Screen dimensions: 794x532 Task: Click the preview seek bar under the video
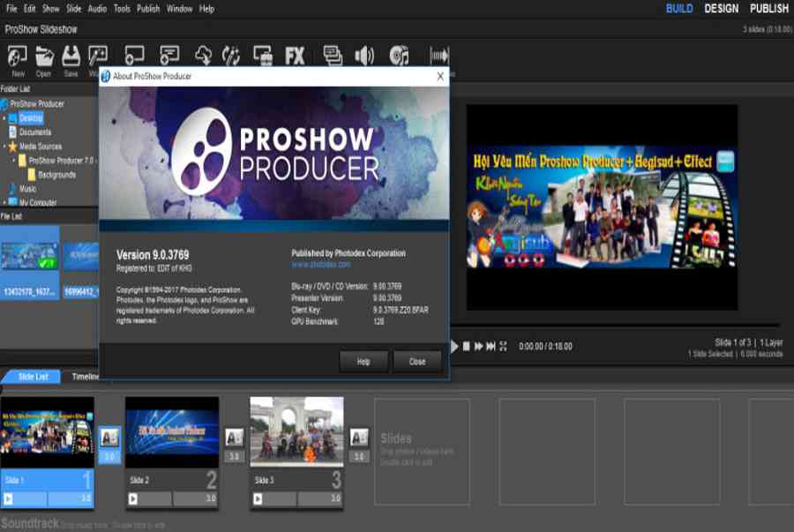pos(615,325)
